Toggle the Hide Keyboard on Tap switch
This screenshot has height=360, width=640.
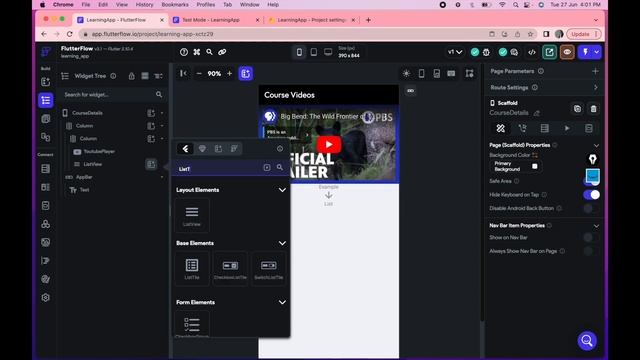click(591, 195)
